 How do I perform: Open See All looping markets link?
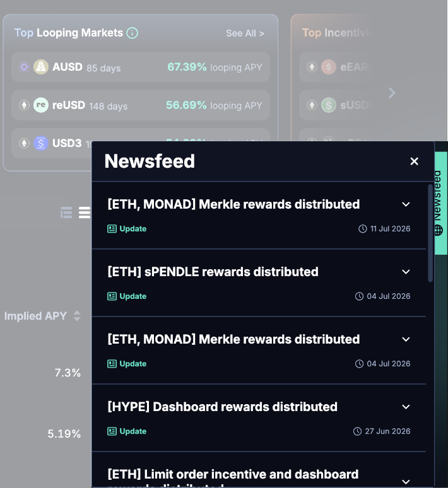click(245, 33)
